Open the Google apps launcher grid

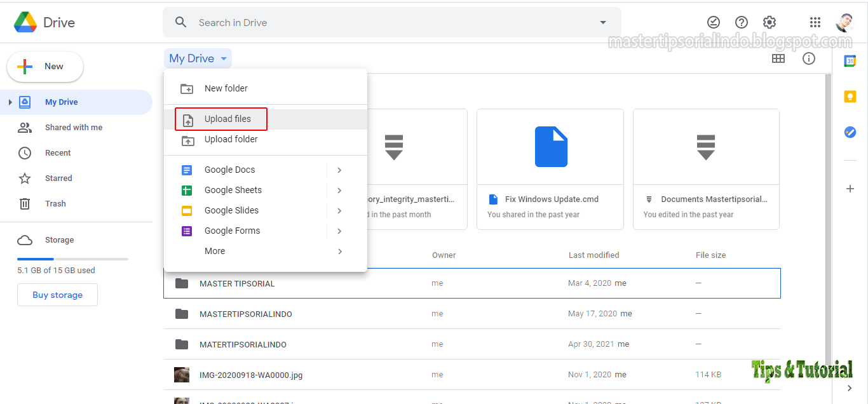[x=815, y=22]
